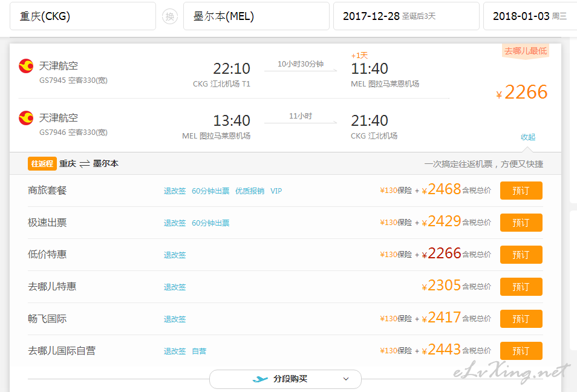Open the return date field 2018-01-03
577x392 pixels.
[530, 16]
